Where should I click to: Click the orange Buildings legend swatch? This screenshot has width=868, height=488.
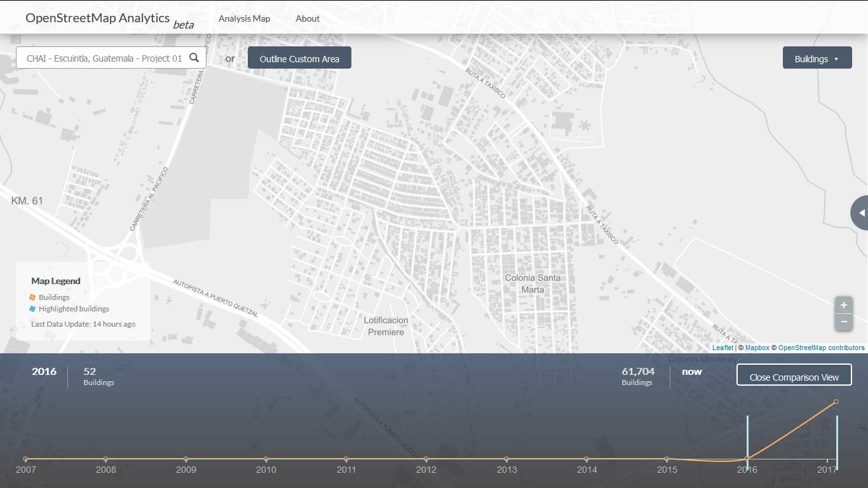(32, 297)
